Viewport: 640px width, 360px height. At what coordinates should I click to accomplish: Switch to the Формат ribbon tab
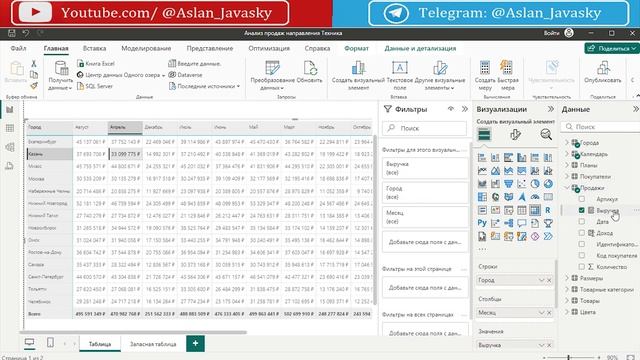(x=356, y=48)
